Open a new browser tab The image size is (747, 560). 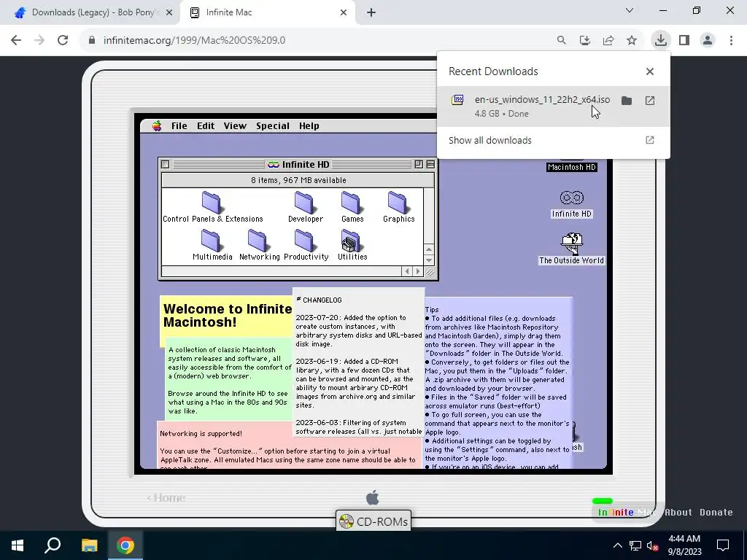[x=371, y=12]
